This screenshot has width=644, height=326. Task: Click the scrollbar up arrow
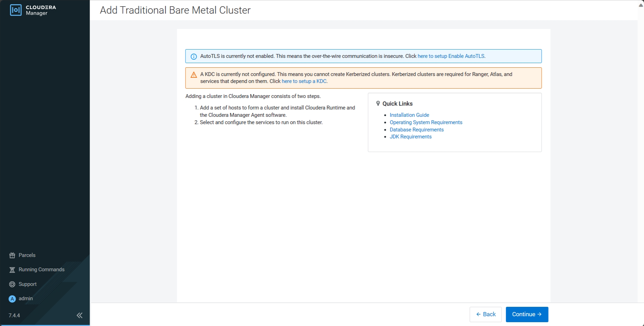tap(641, 5)
